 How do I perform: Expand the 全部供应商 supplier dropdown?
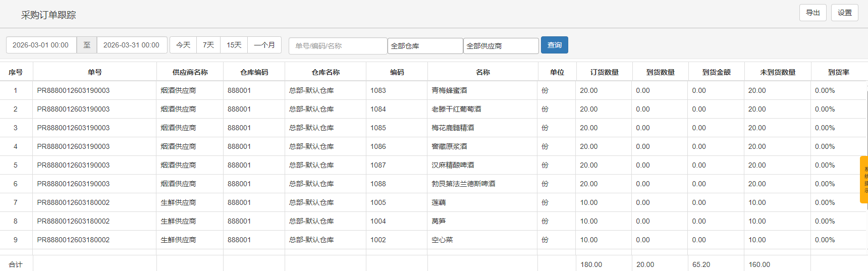point(501,46)
